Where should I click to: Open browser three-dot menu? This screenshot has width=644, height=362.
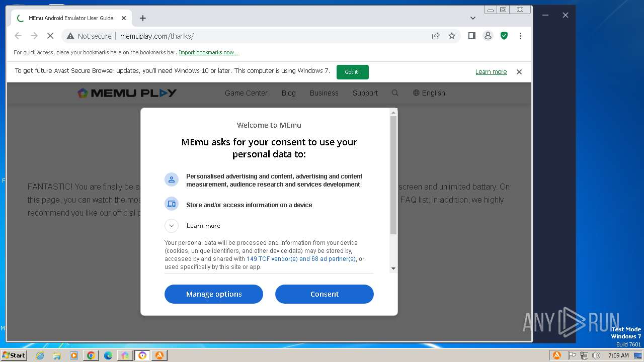pos(520,36)
